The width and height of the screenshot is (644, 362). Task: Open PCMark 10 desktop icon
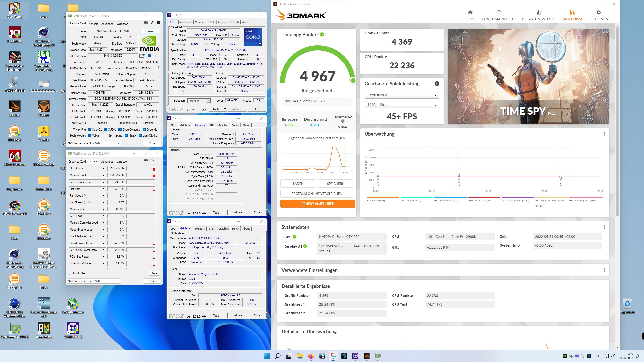15,35
